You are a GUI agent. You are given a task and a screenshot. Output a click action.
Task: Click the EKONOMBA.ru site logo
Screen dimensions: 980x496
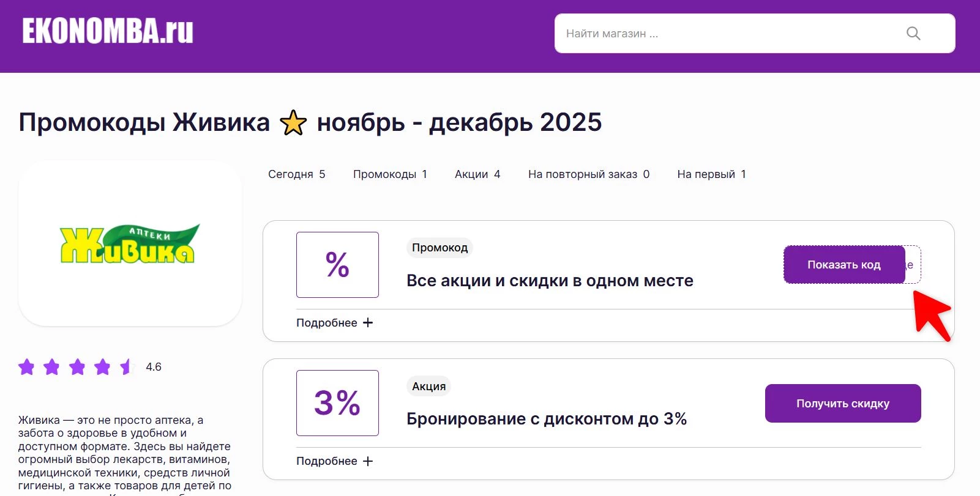pos(107,32)
